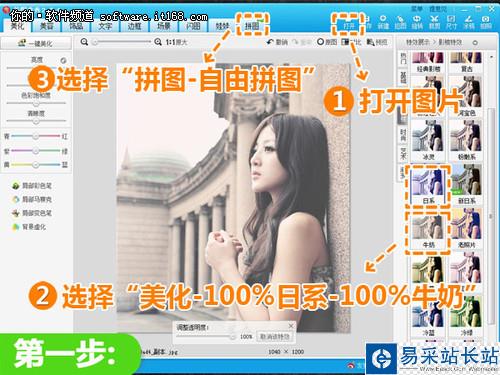Apply the 牛奶 effect thumbnail

[428, 230]
